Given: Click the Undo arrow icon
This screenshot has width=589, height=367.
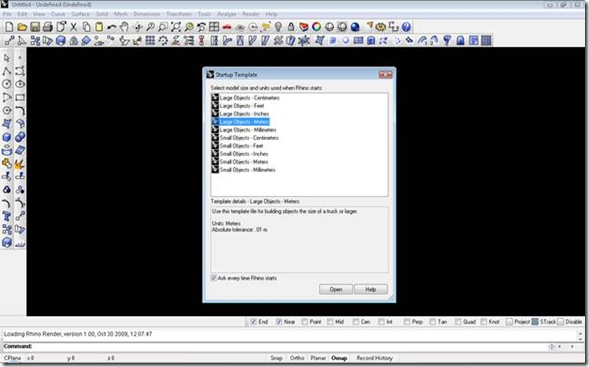Looking at the screenshot, I should [x=112, y=27].
